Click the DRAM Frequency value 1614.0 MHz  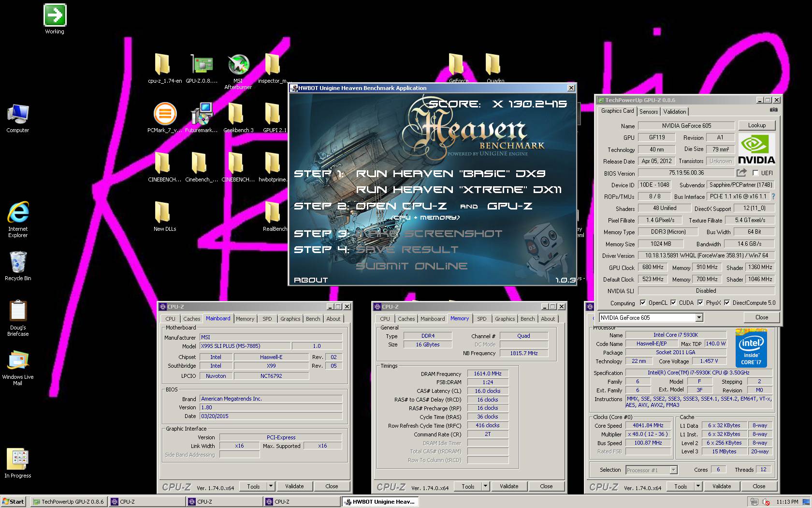click(x=487, y=374)
